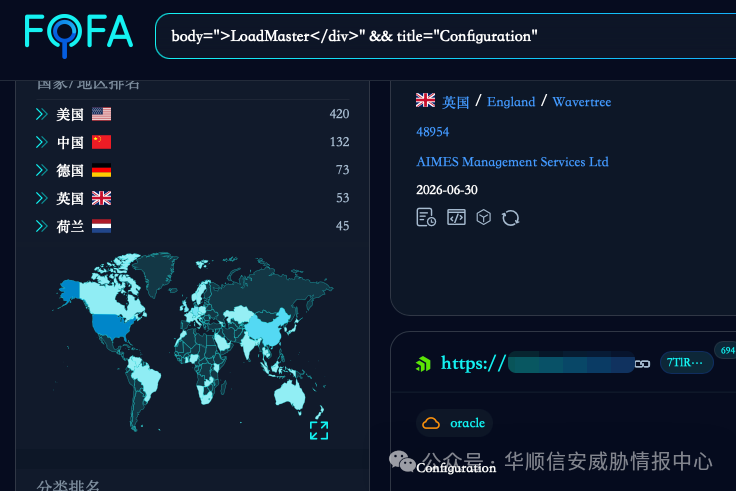Open the product cube icon
The height and width of the screenshot is (491, 736).
[x=483, y=217]
